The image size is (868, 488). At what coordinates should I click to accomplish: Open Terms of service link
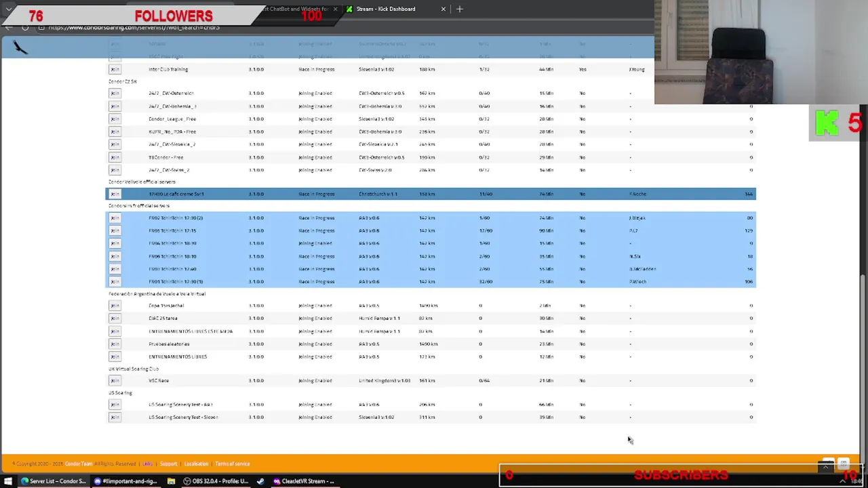[x=233, y=464]
